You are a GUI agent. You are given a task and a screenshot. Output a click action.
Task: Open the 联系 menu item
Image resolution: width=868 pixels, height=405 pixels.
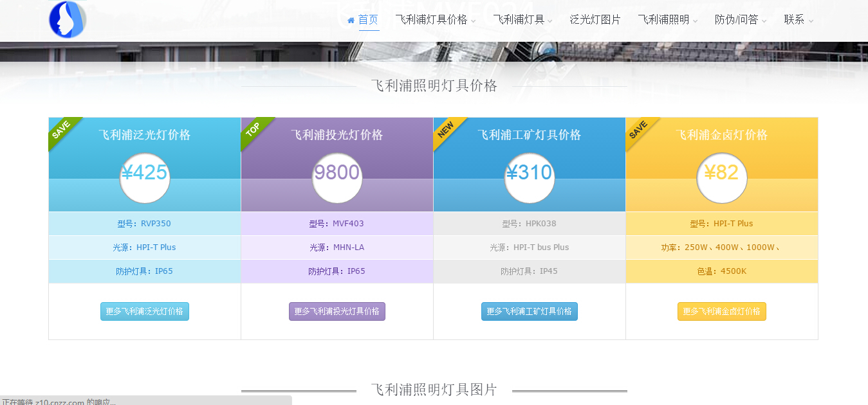tap(798, 20)
